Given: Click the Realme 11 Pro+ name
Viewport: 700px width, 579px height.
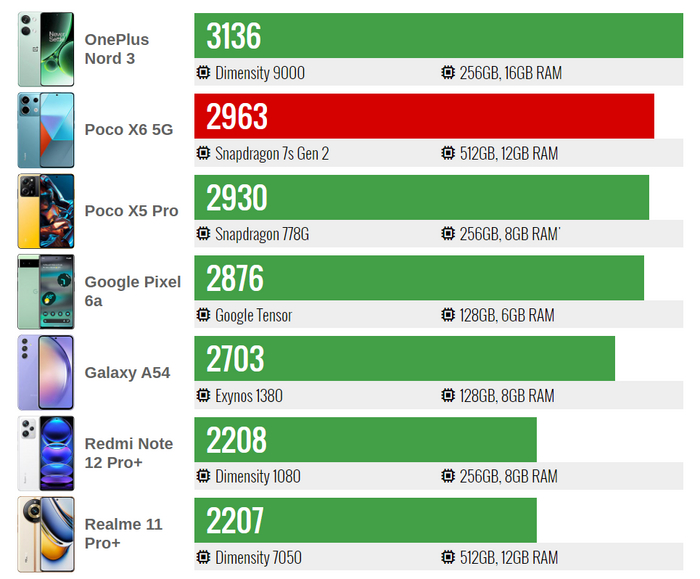Looking at the screenshot, I should [123, 533].
